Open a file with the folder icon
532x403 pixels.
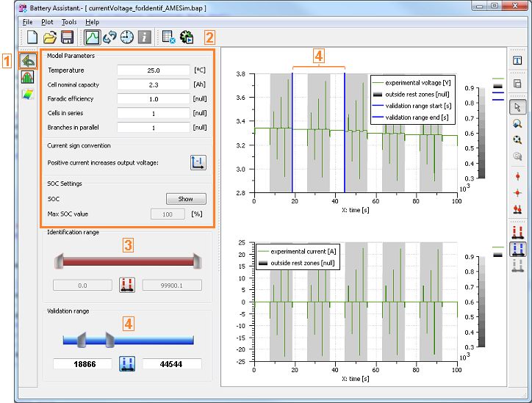(50, 37)
